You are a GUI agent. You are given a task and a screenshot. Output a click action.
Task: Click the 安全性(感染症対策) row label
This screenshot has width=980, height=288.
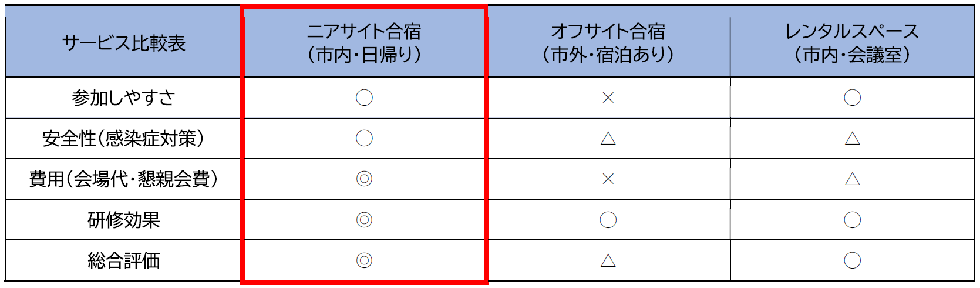(x=123, y=139)
